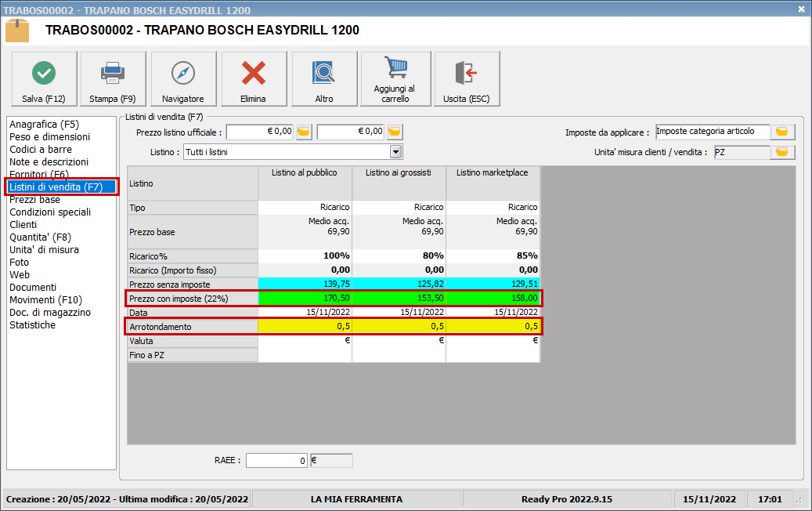Click folder icon next to Unita' misura clienti
812x511 pixels.
click(782, 152)
